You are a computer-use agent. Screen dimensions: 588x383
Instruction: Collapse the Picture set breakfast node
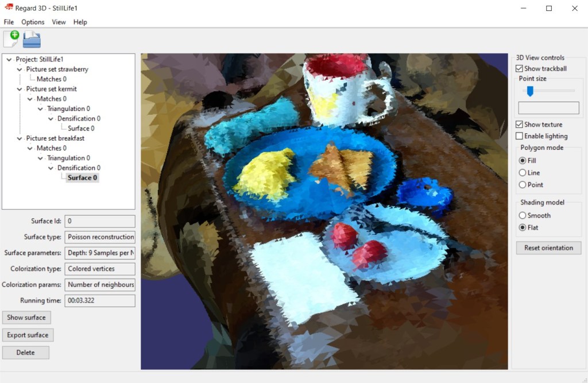20,138
